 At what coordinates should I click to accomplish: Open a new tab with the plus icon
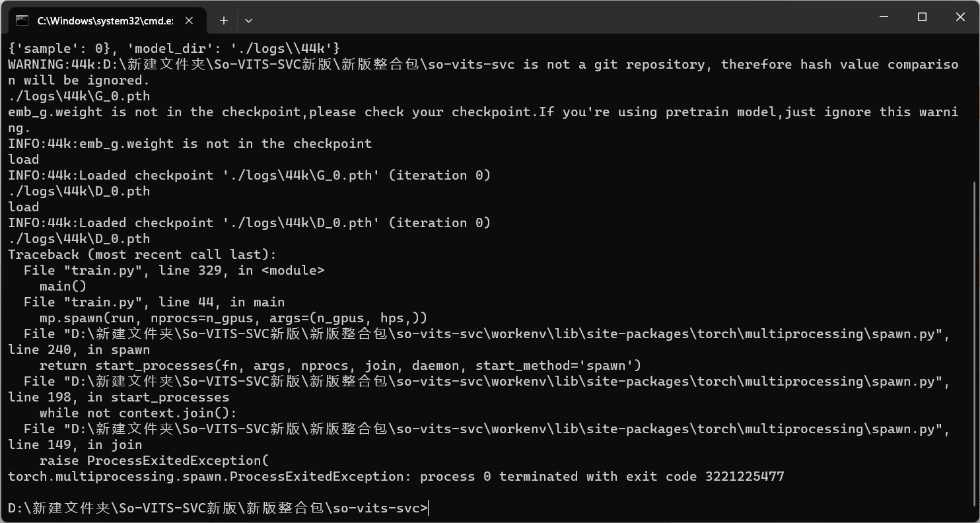pos(224,20)
